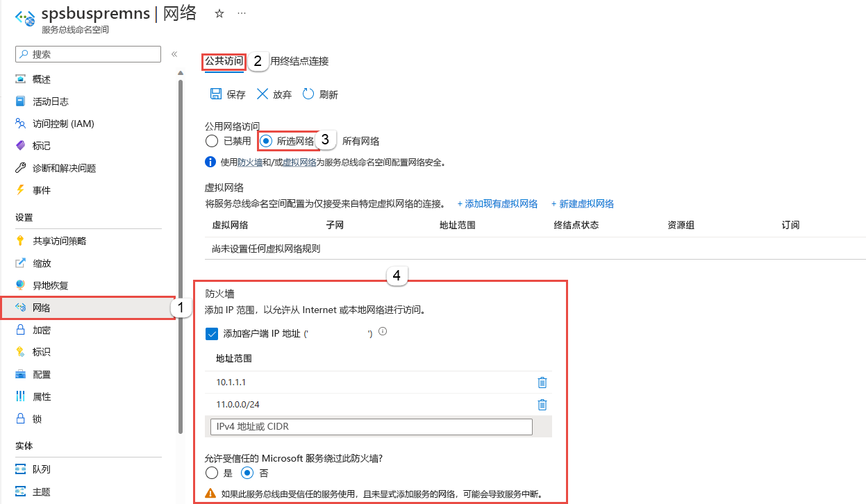The image size is (866, 504).
Task: Click the 保存 save button
Action: 228,94
